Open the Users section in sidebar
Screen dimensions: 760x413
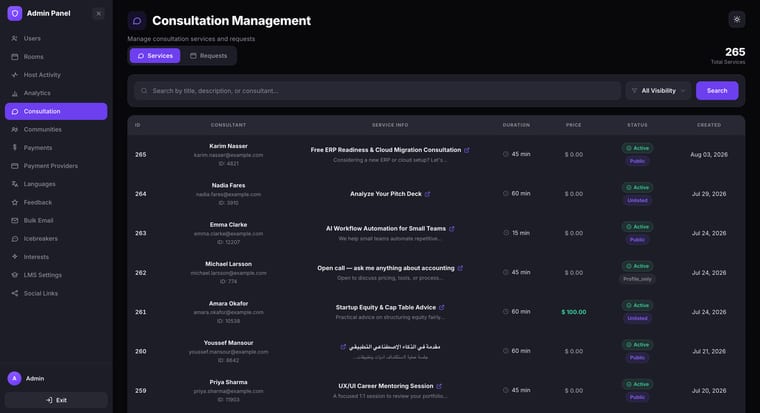click(56, 38)
